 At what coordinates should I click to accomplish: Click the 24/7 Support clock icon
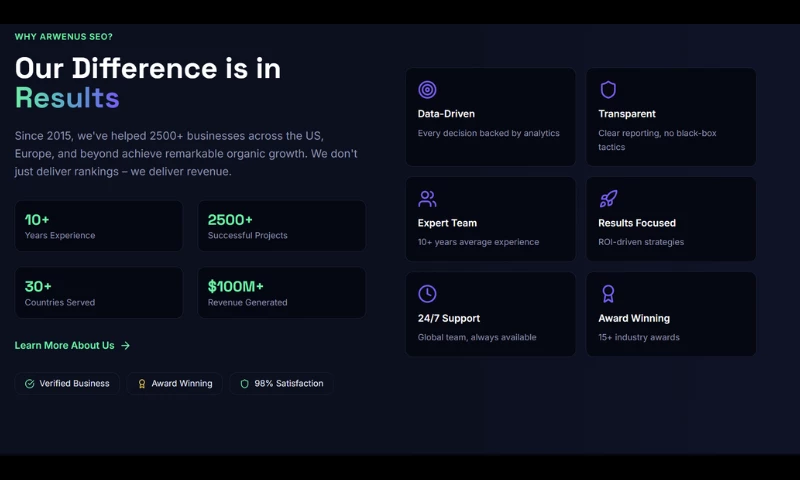point(427,294)
